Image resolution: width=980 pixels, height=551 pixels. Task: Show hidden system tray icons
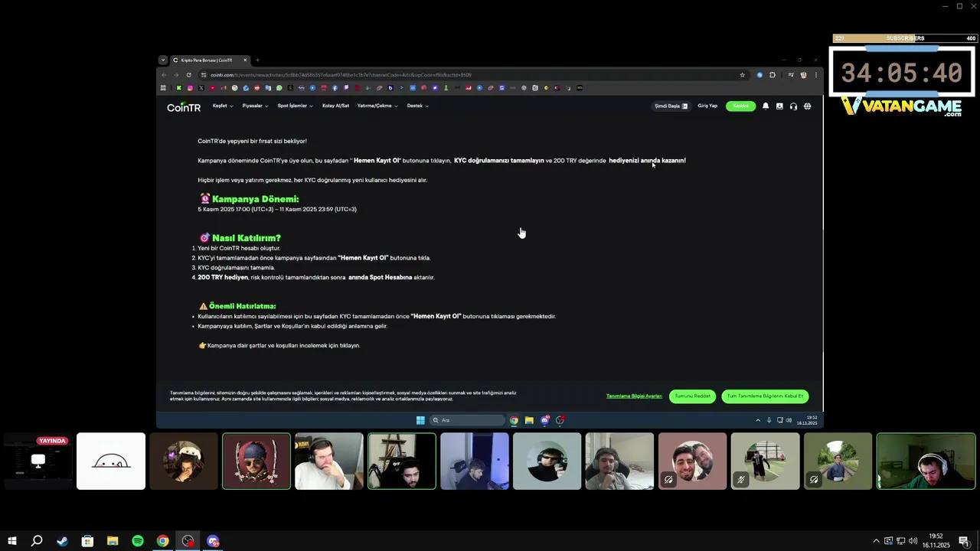point(876,541)
